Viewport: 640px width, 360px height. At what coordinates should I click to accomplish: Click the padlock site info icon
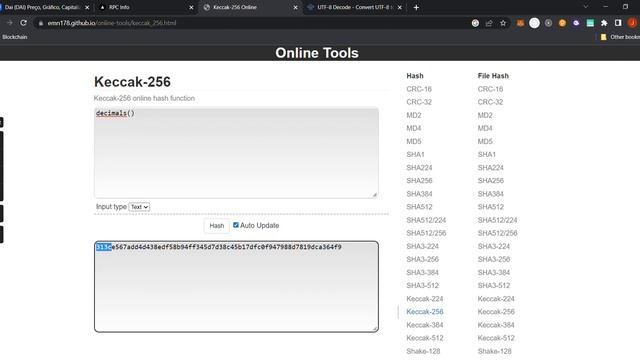40,23
